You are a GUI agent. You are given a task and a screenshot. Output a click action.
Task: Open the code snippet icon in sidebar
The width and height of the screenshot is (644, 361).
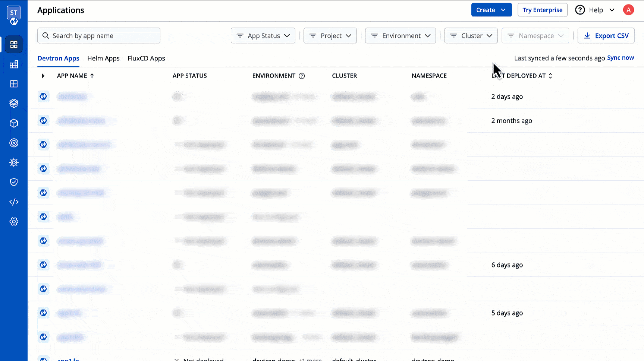tap(14, 202)
